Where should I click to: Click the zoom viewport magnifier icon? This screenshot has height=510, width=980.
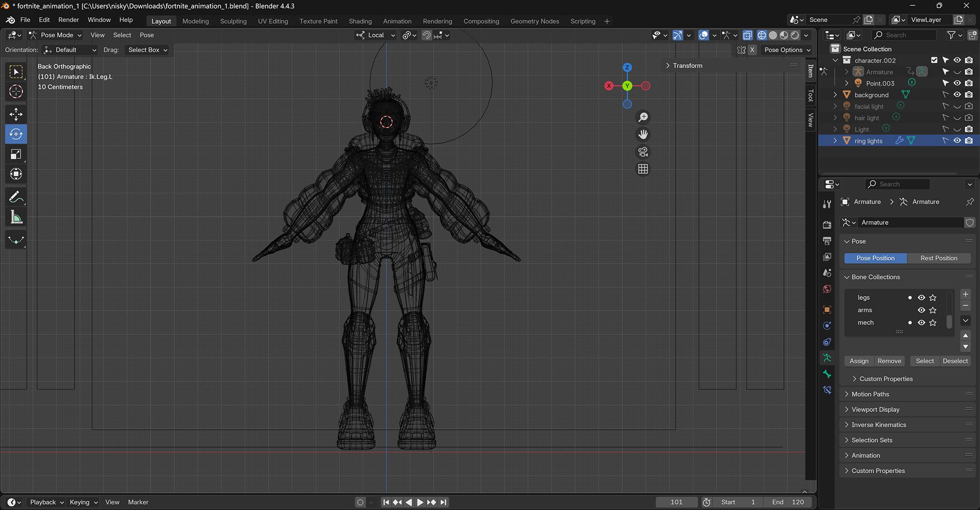[x=643, y=117]
